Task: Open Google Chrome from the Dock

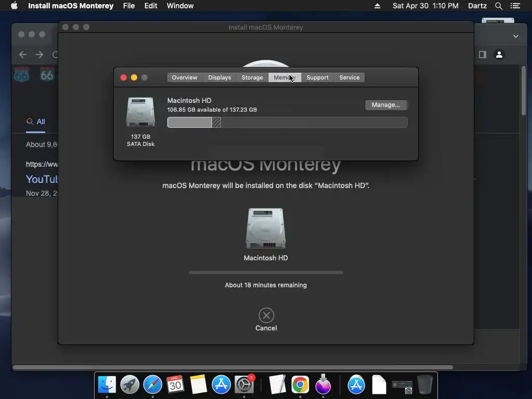Action: click(x=300, y=384)
